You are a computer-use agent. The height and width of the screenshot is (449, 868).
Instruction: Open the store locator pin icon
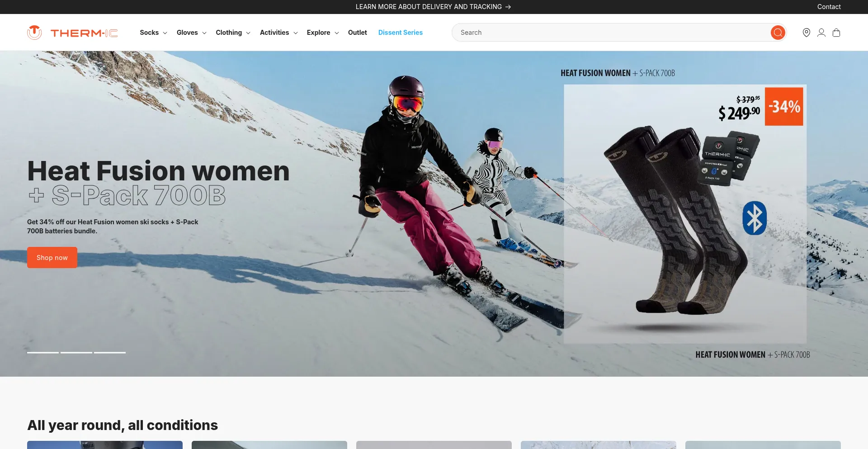[806, 33]
